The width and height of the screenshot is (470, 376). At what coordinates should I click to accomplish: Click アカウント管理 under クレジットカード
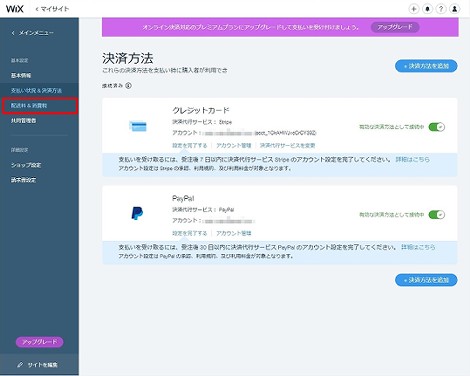[x=234, y=146]
